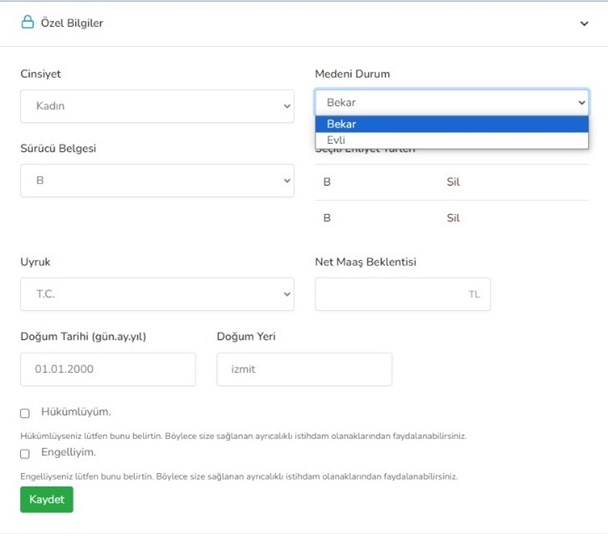The width and height of the screenshot is (608, 534).
Task: Tick the Hükümlüyüm checkbox
Action: click(x=25, y=413)
